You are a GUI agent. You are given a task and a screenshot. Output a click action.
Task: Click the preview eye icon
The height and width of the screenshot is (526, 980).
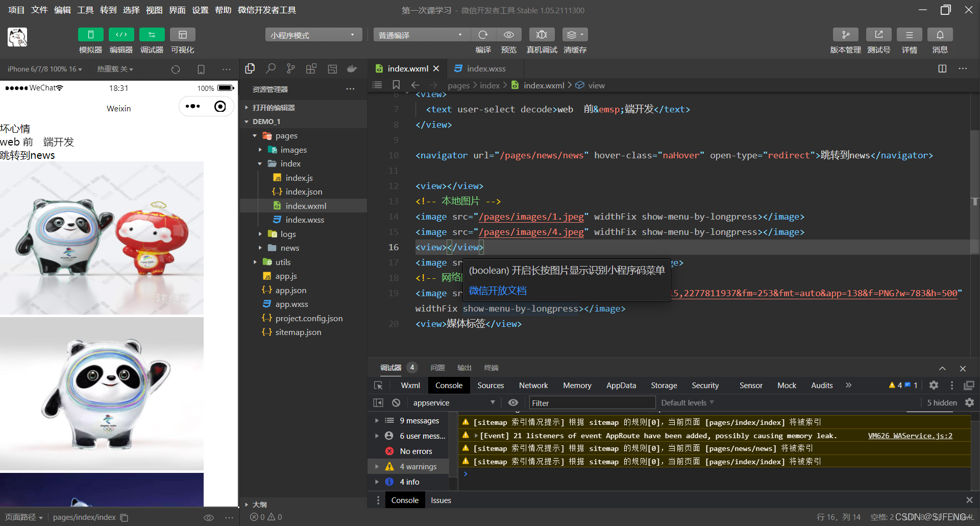(509, 35)
